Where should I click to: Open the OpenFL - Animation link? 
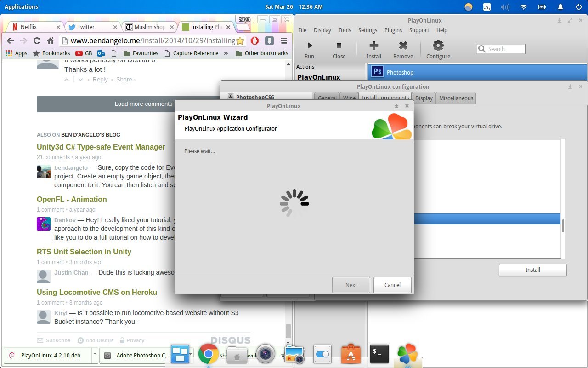tap(72, 200)
